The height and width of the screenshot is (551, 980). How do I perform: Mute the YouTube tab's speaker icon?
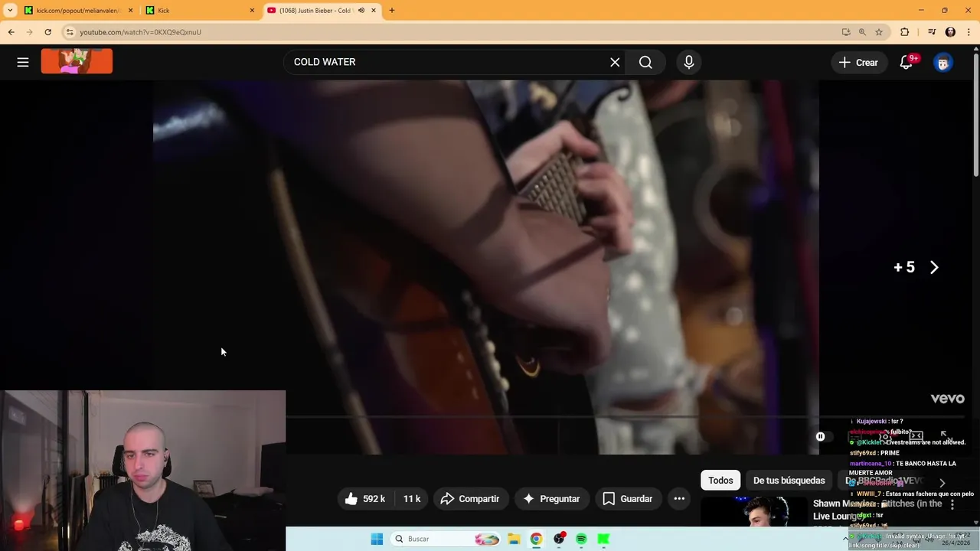coord(361,11)
